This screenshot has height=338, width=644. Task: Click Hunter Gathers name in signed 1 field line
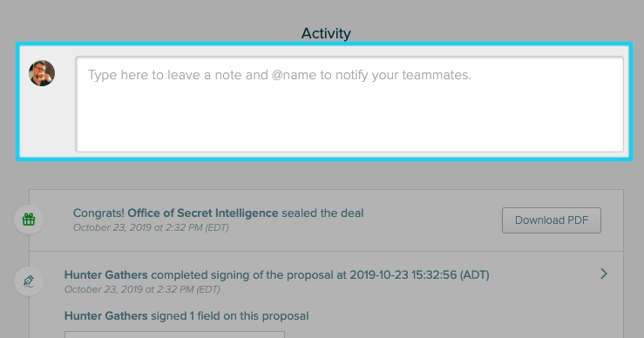[x=106, y=316]
